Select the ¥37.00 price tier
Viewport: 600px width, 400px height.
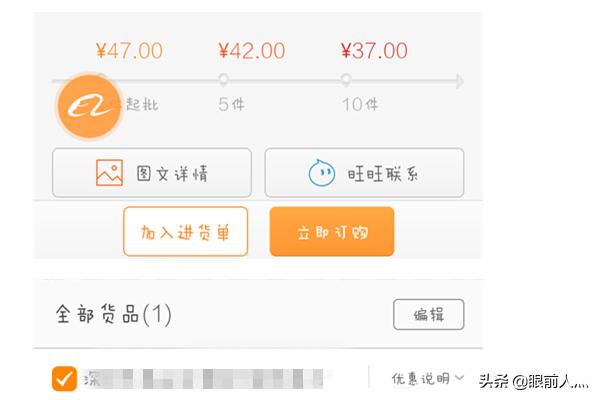pos(374,51)
